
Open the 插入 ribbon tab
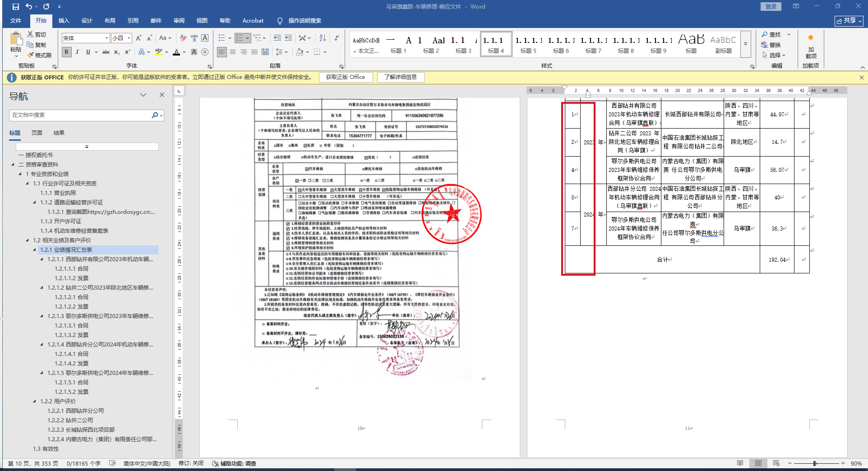click(64, 21)
